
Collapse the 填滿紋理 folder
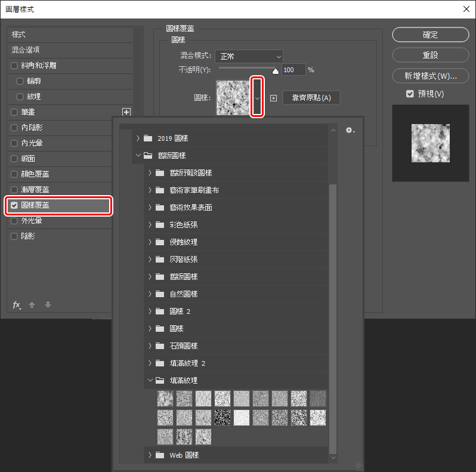coord(149,380)
